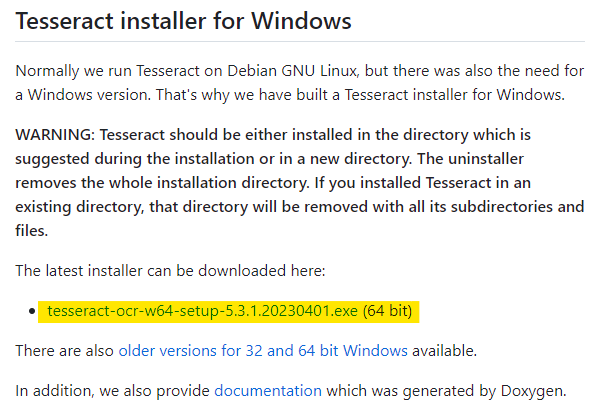
Task: Click the word 'Normally' starting the first paragraph
Action: (47, 71)
